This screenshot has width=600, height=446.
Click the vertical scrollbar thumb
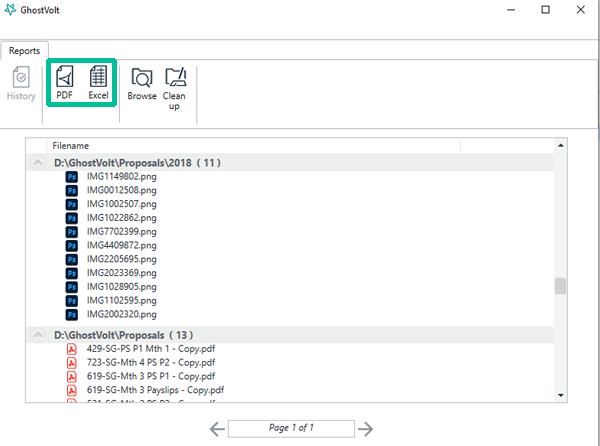(561, 286)
